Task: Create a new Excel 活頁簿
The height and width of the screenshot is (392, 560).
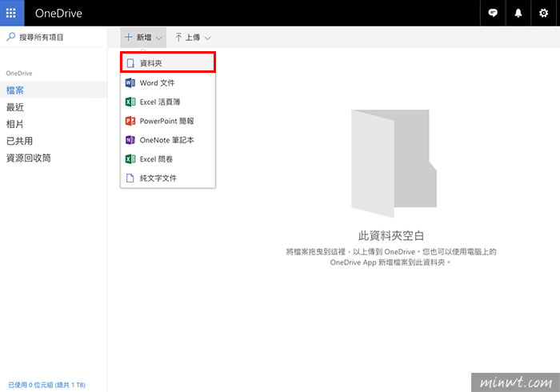Action: pos(168,102)
